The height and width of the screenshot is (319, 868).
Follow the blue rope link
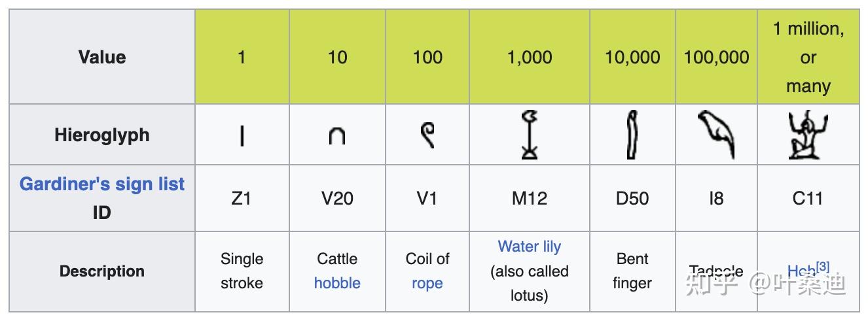click(427, 283)
